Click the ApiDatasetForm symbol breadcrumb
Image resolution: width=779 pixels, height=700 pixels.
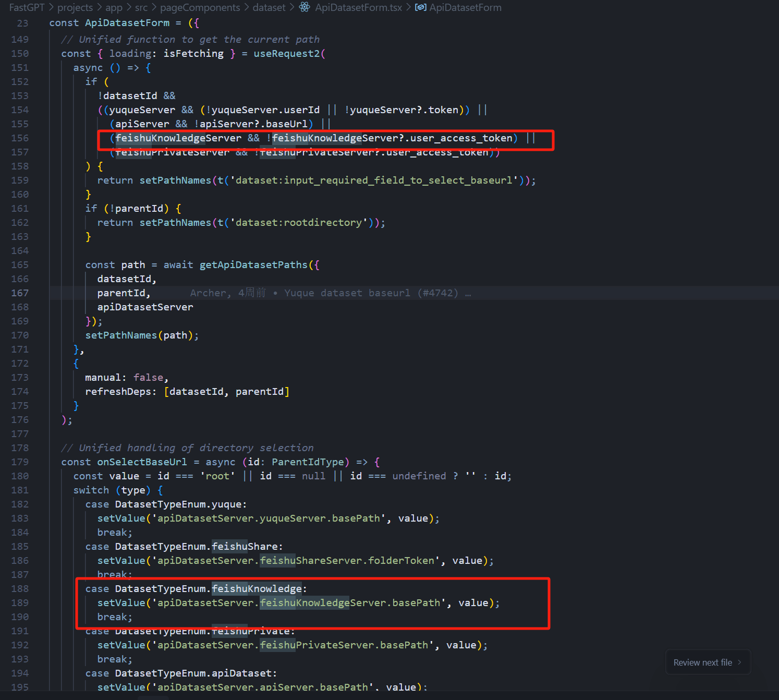pos(465,7)
